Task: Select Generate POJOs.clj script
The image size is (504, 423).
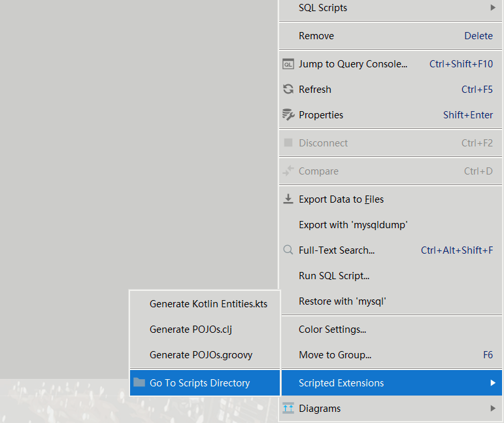Action: (x=190, y=330)
